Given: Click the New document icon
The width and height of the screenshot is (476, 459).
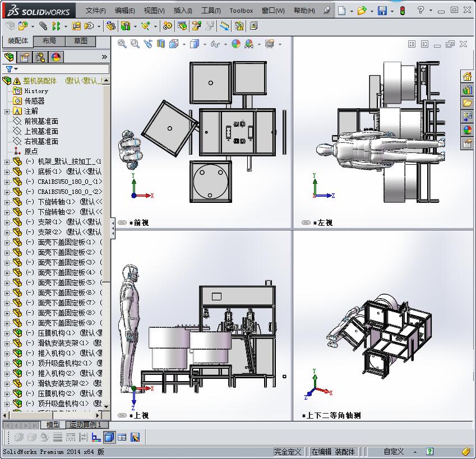Looking at the screenshot, I should [x=342, y=11].
